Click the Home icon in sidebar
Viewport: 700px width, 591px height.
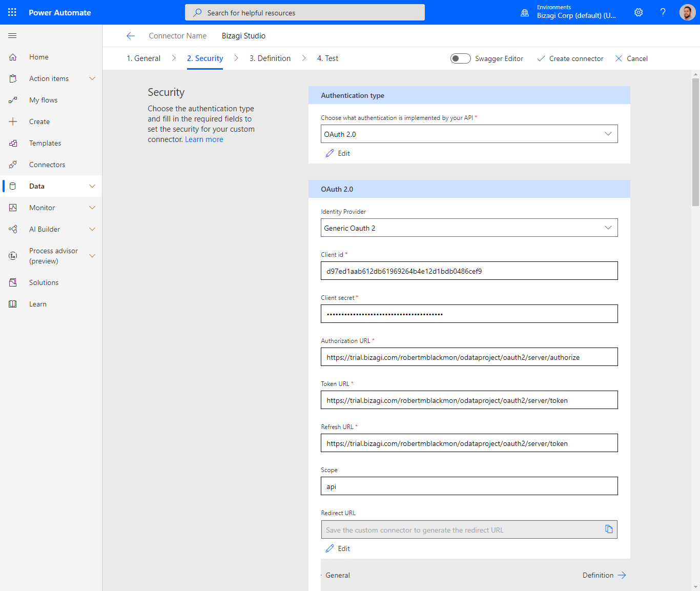click(13, 57)
